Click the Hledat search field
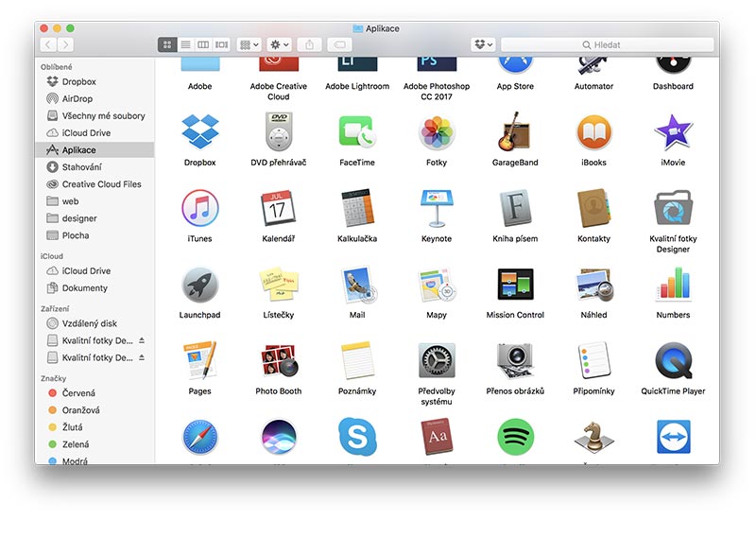The image size is (756, 537). point(607,44)
